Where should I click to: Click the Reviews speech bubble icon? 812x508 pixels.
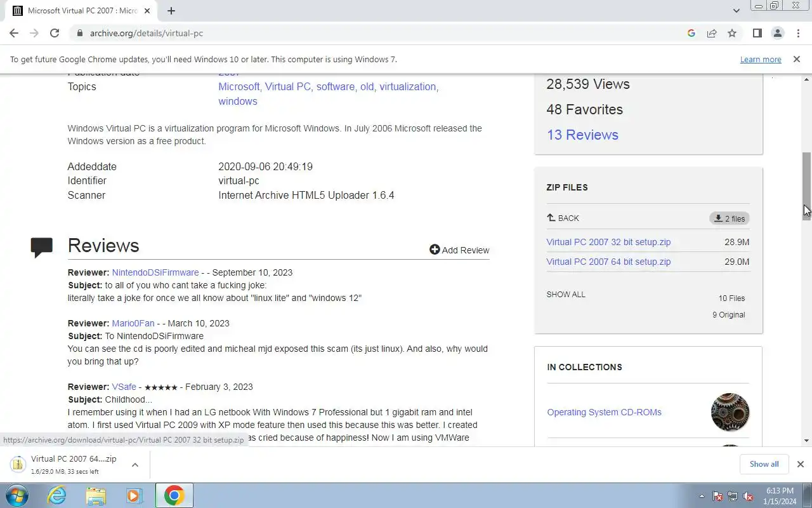42,247
